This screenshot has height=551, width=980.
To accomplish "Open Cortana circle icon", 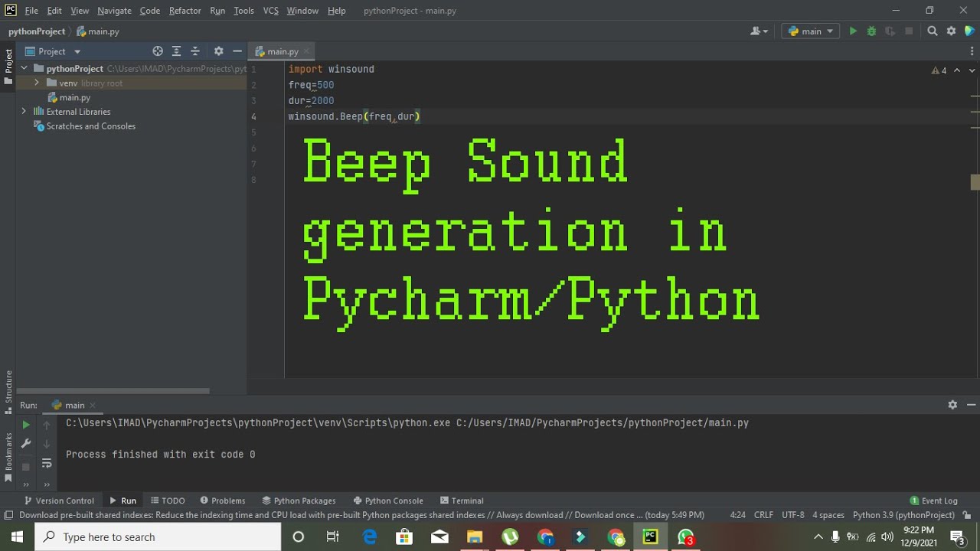I will [x=299, y=537].
